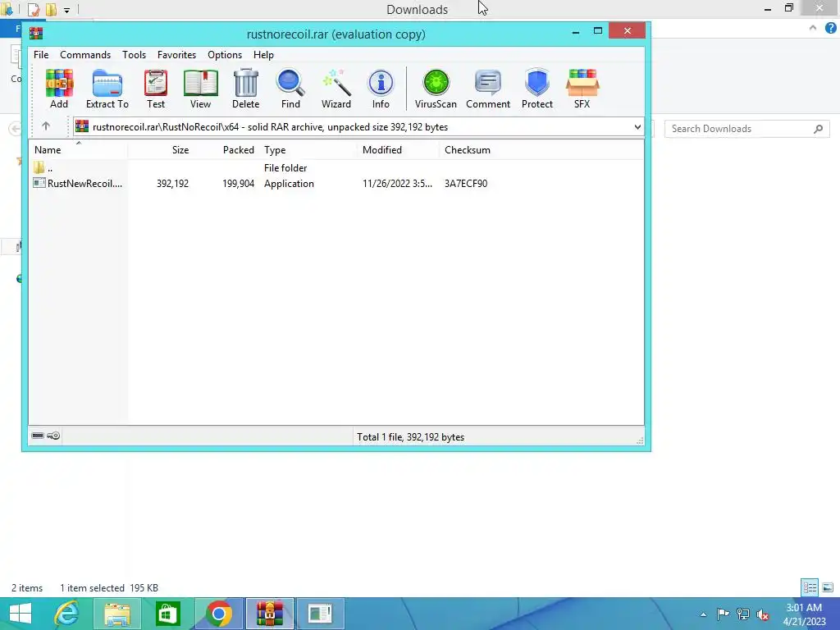Run VirusScan on the archive
The image size is (840, 630).
tap(436, 89)
